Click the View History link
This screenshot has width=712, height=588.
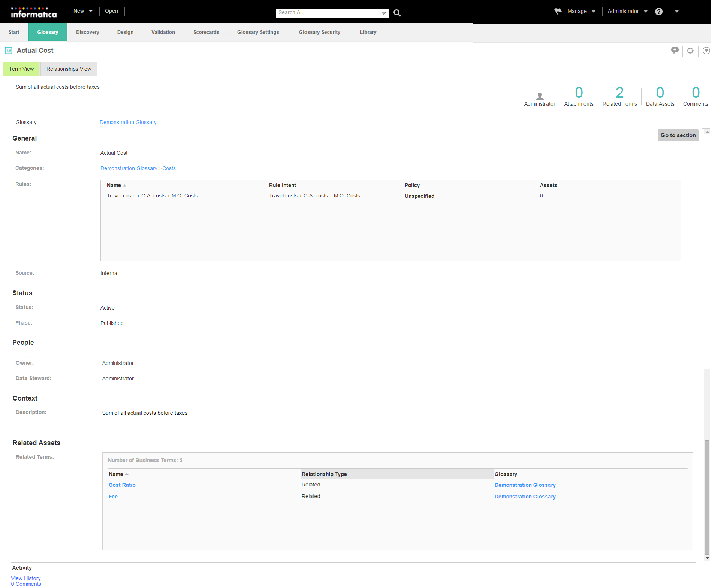[26, 579]
